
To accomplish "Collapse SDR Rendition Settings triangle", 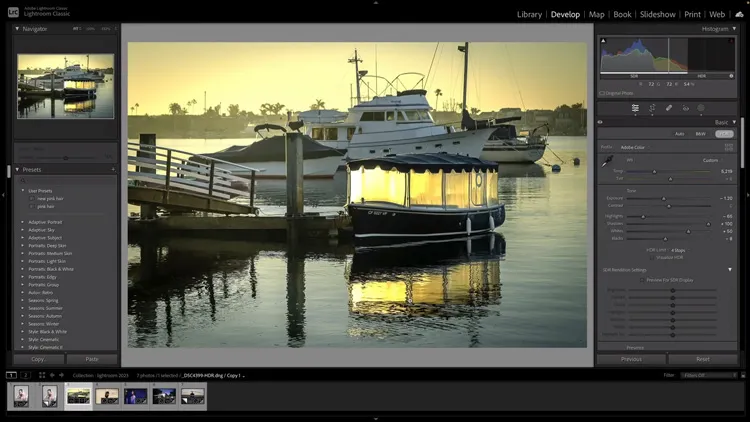I will [x=730, y=270].
